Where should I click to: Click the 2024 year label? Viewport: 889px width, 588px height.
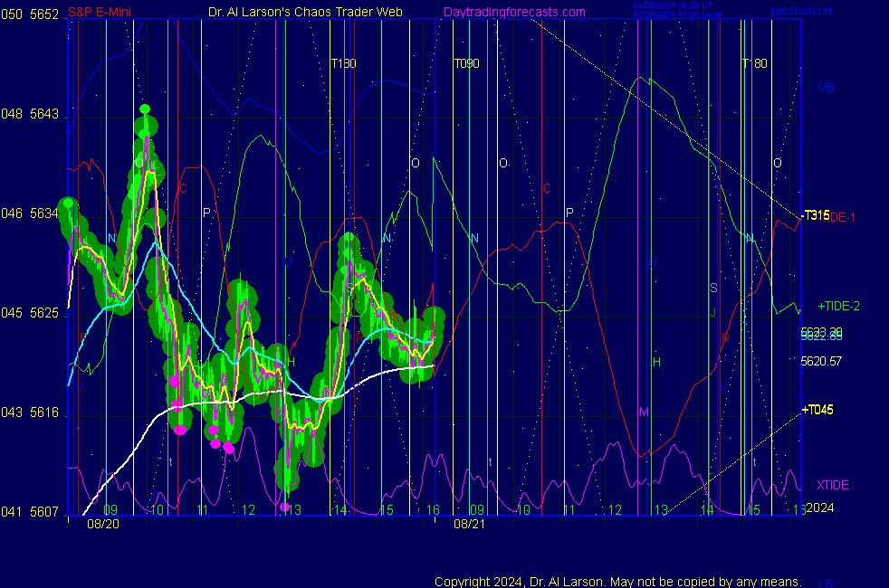click(820, 507)
